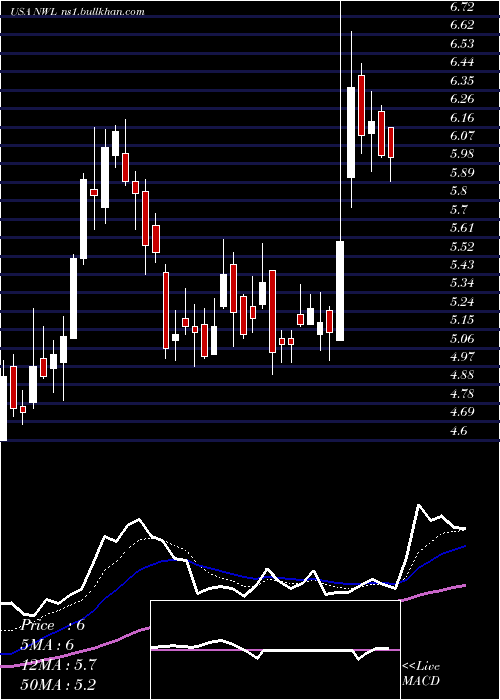Click the 5.7 price axis label
Screen dimensions: 500x700
coord(459,210)
